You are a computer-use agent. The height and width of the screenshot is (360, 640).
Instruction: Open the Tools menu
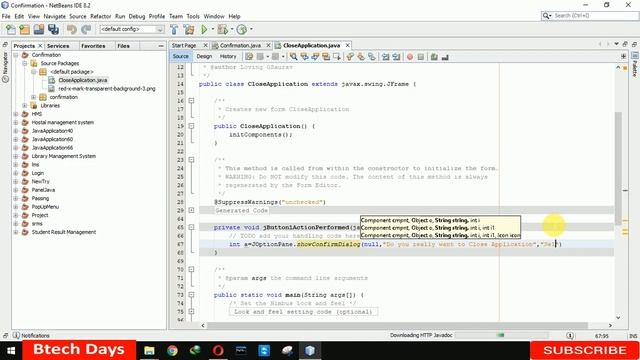193,16
